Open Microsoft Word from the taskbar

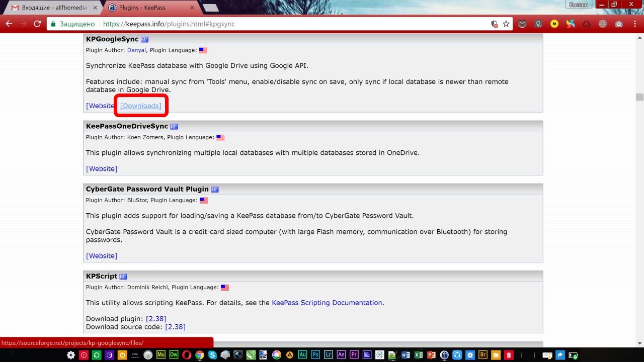[x=406, y=355]
